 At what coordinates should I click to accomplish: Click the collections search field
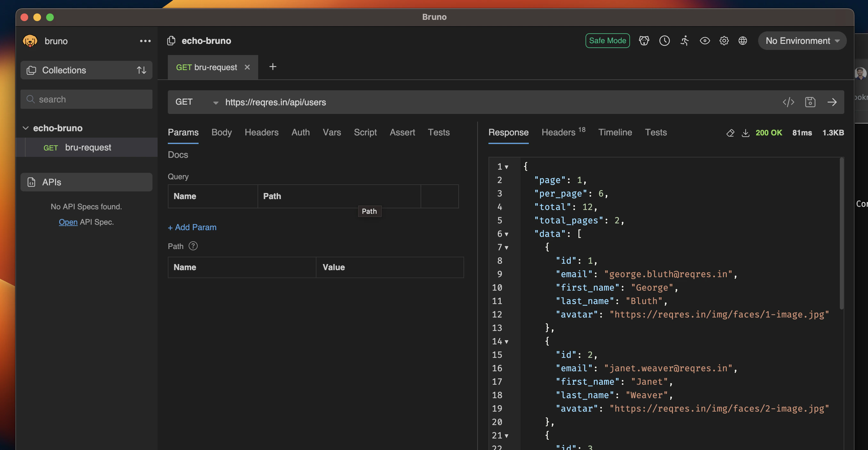coord(86,99)
